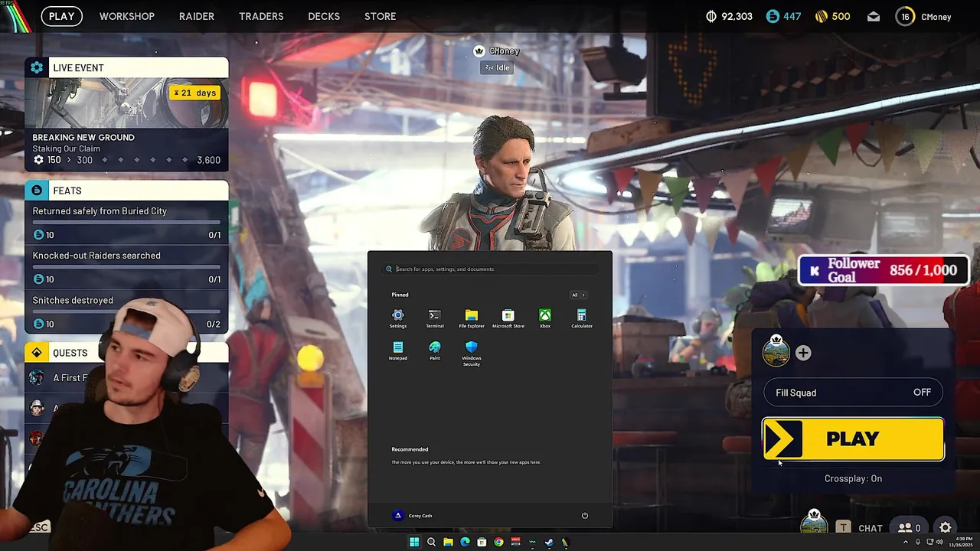
Task: Open the PLAY tab in top navigation
Action: pyautogui.click(x=62, y=16)
